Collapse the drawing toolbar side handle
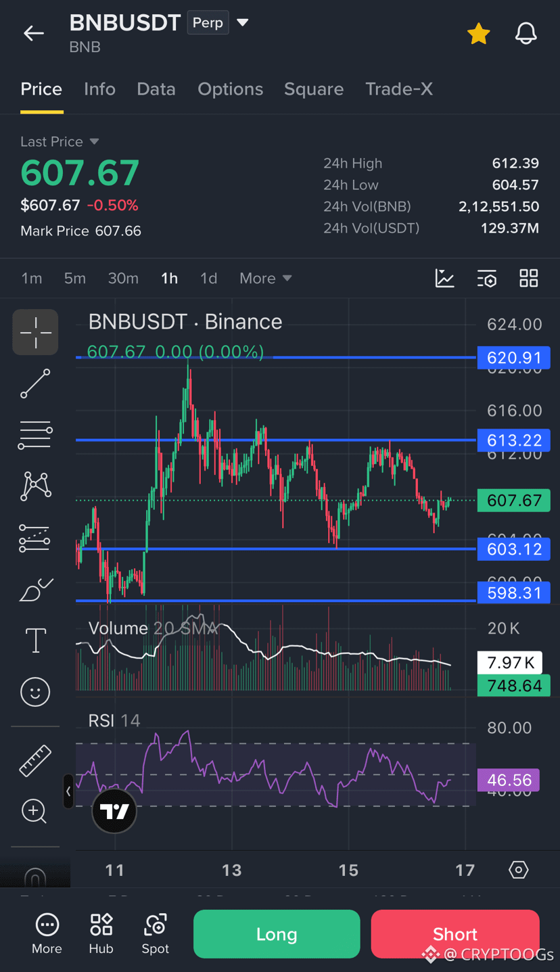Viewport: 560px width, 972px height. 68,791
